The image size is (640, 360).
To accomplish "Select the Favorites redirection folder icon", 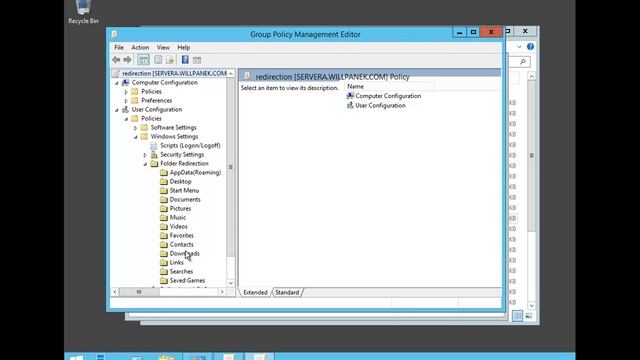I will pos(164,236).
